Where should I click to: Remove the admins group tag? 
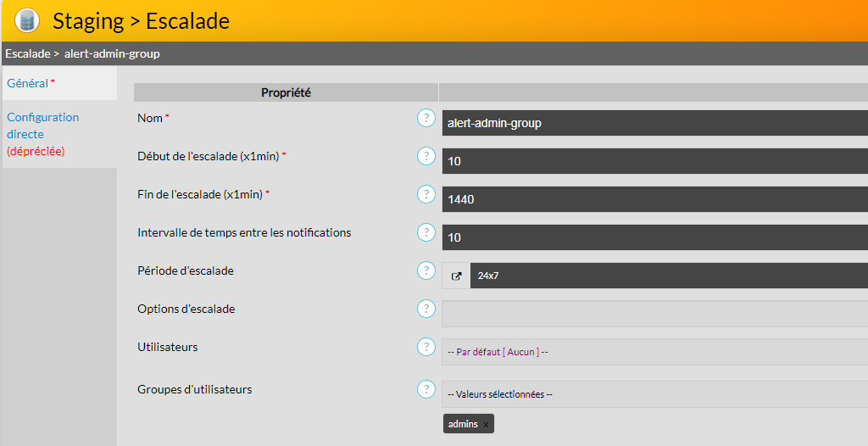[x=487, y=424]
